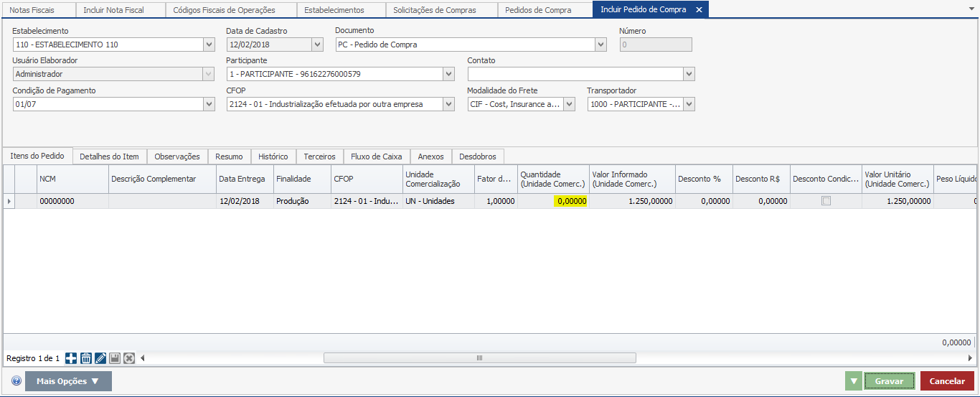This screenshot has width=980, height=397.
Task: Delete the record using trash icon
Action: 85,358
